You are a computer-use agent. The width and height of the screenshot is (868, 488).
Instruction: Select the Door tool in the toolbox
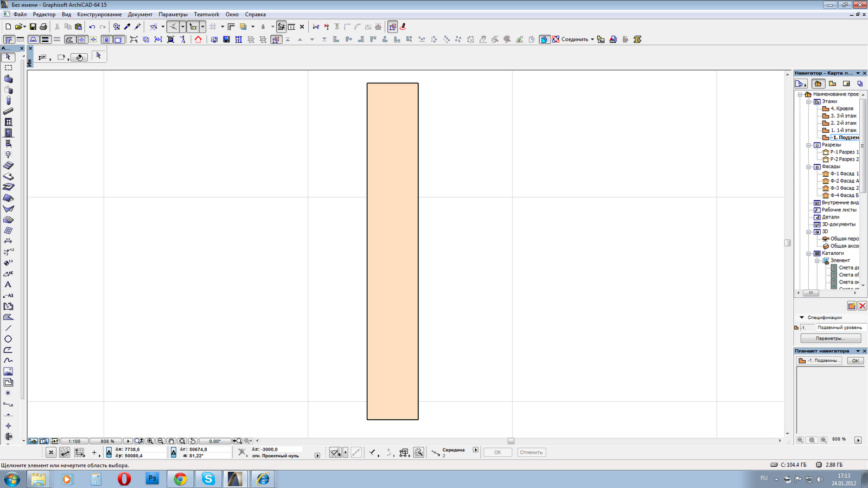coord(8,133)
